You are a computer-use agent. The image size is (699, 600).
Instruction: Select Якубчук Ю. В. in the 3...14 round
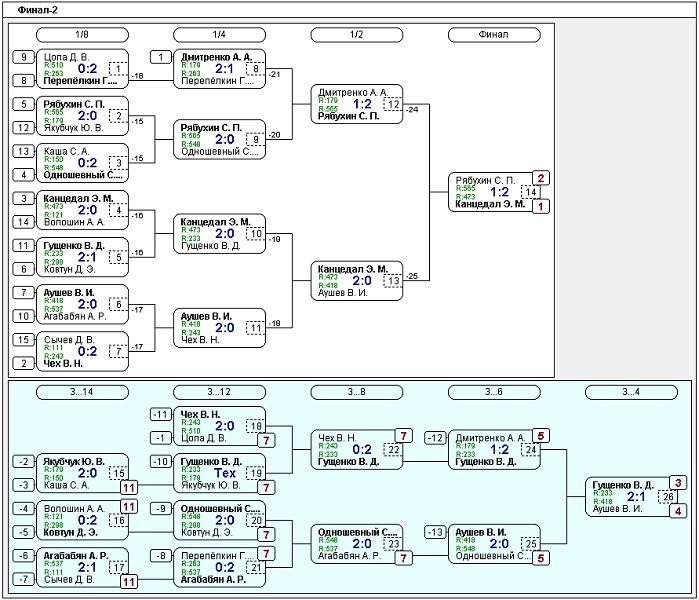pyautogui.click(x=74, y=461)
